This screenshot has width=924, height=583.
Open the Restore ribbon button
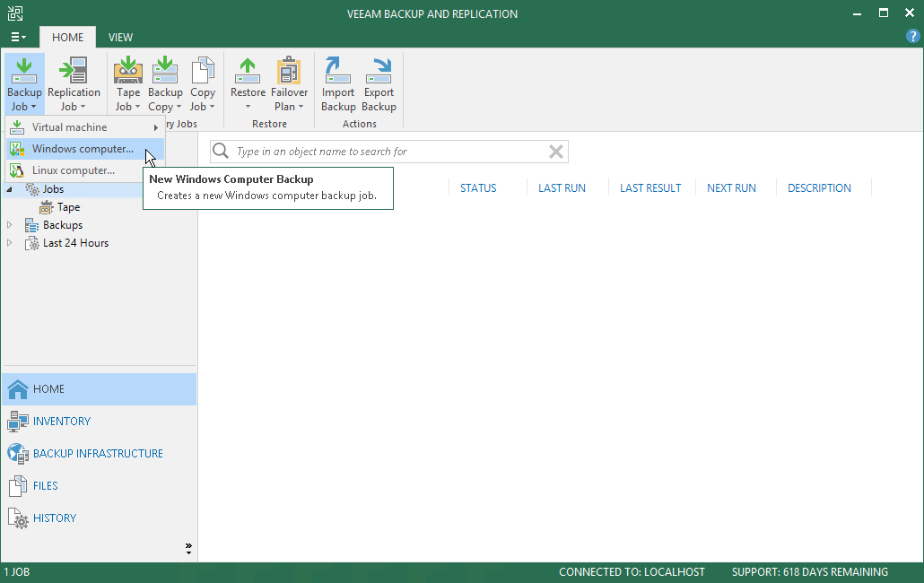click(248, 83)
